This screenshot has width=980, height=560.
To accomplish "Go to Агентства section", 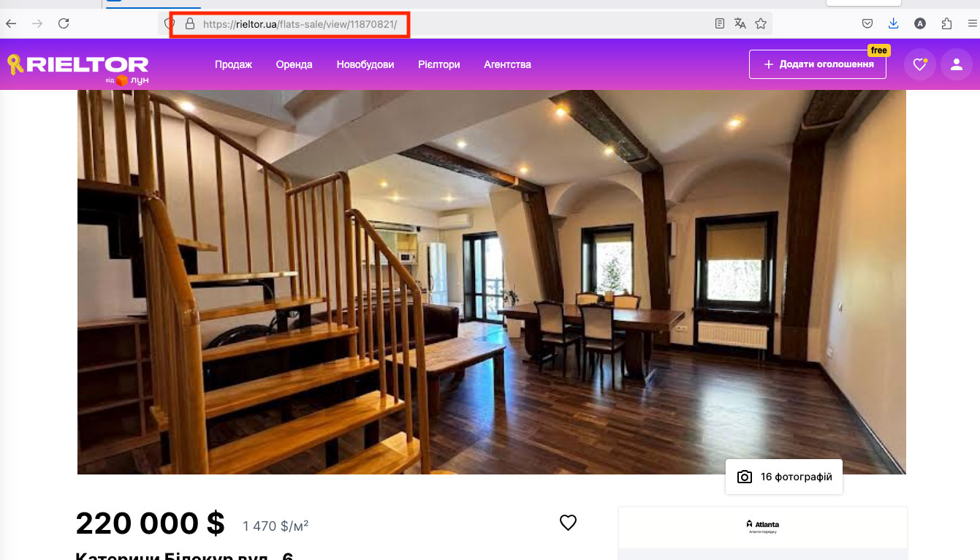I will tap(507, 64).
